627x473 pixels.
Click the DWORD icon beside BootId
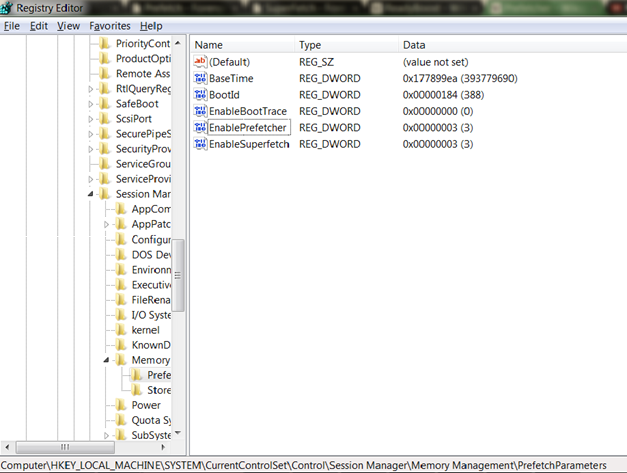[x=200, y=95]
